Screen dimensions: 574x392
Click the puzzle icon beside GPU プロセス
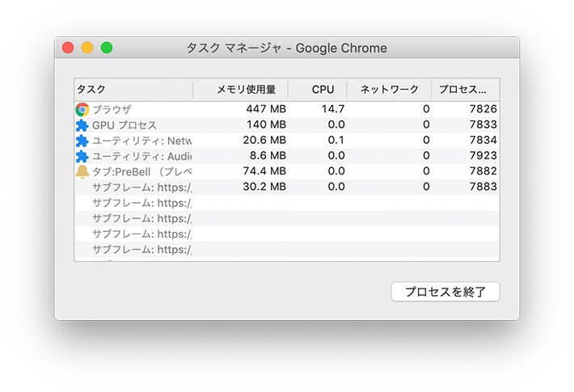point(82,125)
